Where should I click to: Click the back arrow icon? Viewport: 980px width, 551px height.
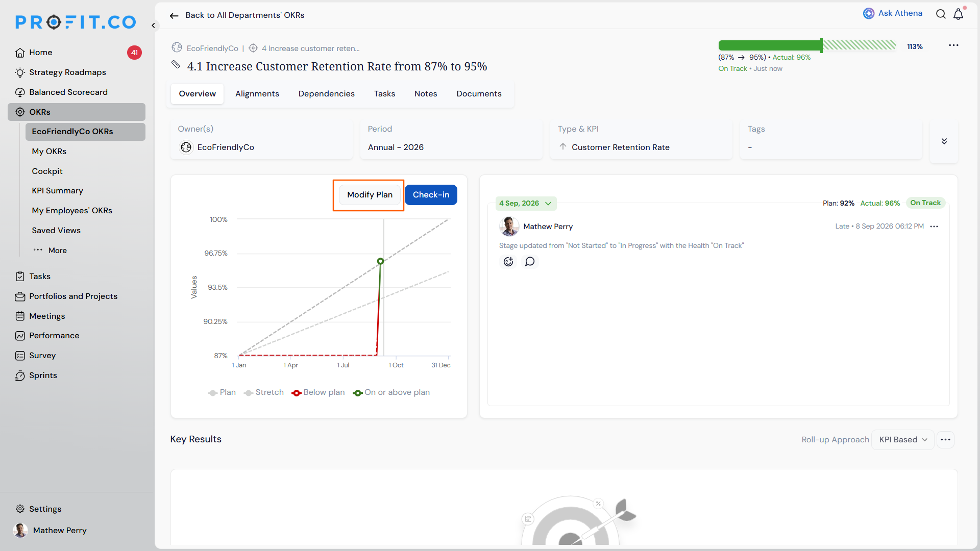click(x=174, y=15)
